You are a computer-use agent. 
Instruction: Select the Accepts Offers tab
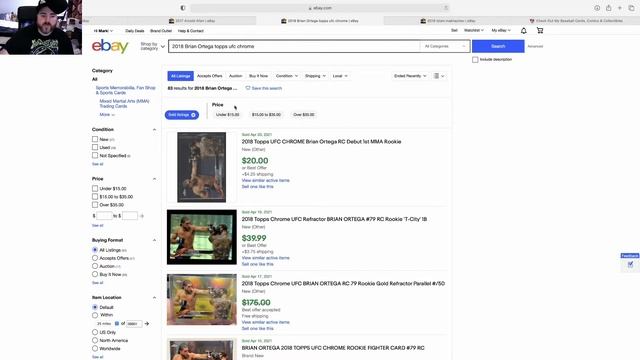click(x=210, y=76)
